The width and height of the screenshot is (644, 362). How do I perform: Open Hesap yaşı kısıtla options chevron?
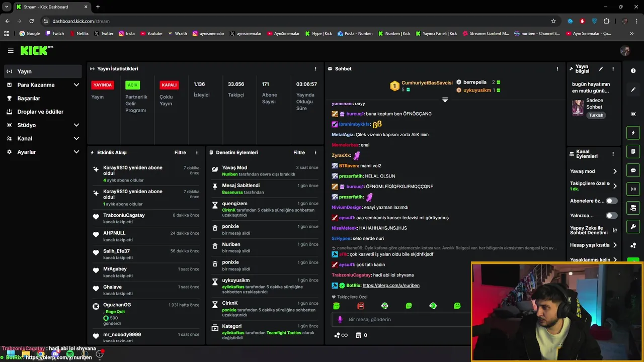615,245
